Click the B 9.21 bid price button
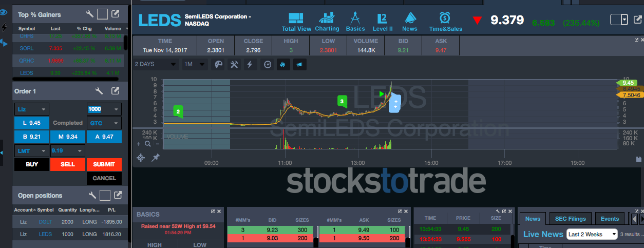This screenshot has height=248, width=644. point(32,137)
